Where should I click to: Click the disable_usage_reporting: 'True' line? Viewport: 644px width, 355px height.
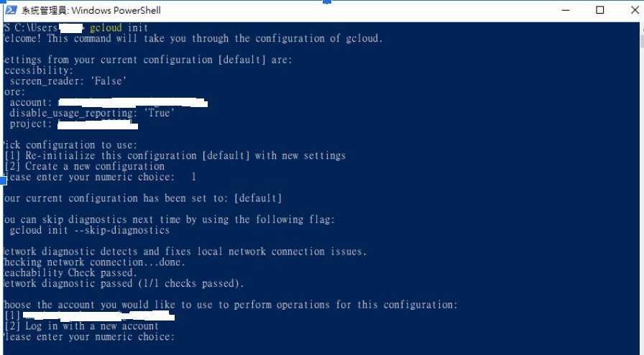pyautogui.click(x=92, y=113)
